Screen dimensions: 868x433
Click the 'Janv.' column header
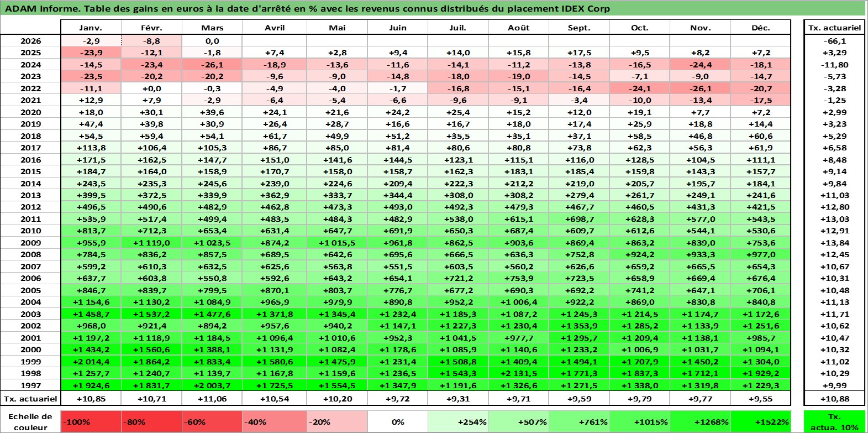[91, 28]
